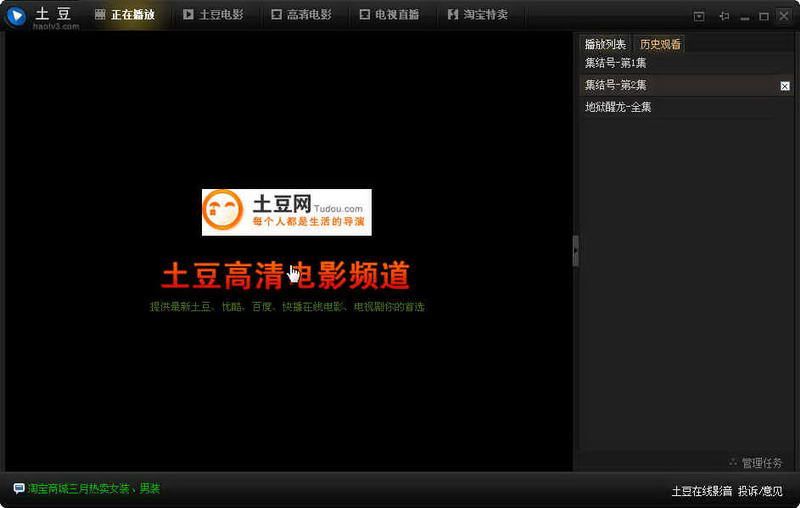Click the Tudou blue logo icon
Viewport: 800px width, 508px height.
(16, 16)
